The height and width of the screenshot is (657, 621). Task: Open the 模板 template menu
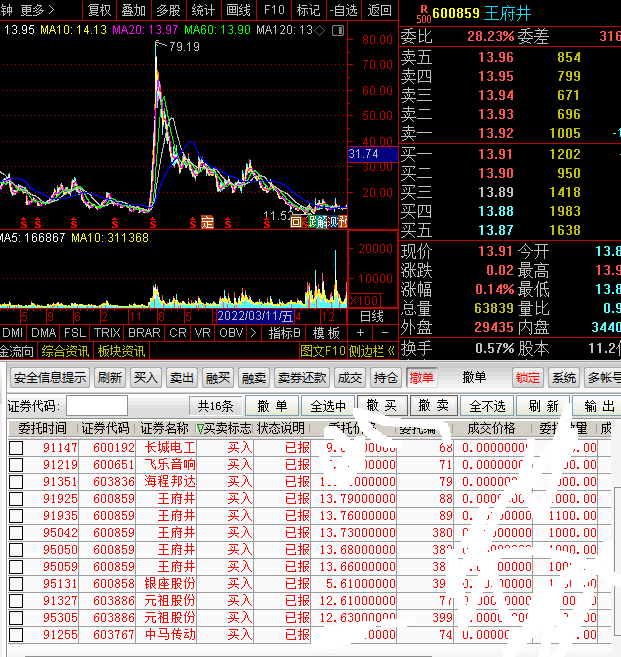(326, 333)
